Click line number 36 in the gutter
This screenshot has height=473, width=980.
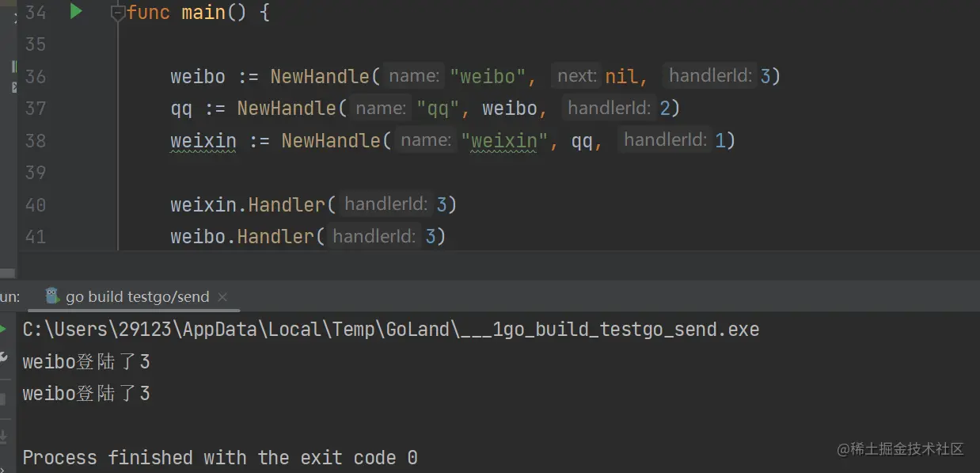36,77
